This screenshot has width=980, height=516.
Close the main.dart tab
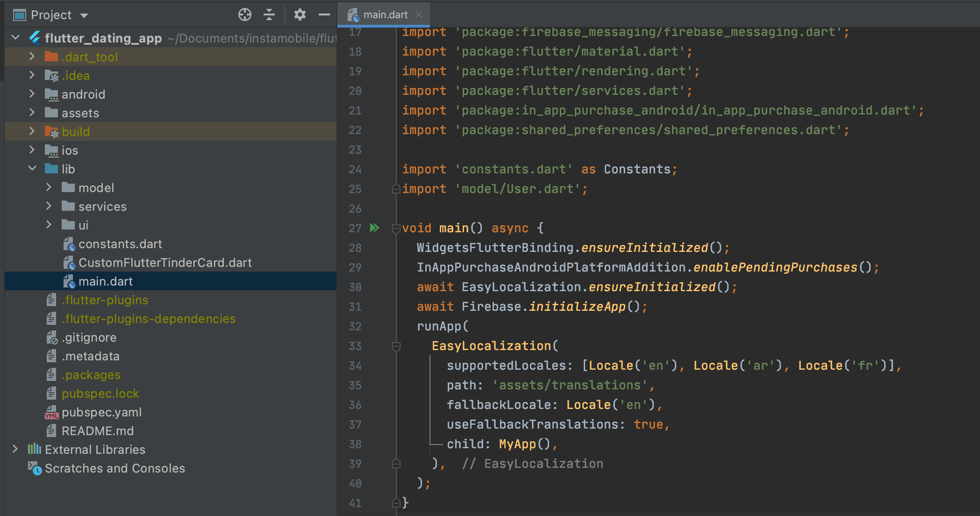(x=419, y=14)
